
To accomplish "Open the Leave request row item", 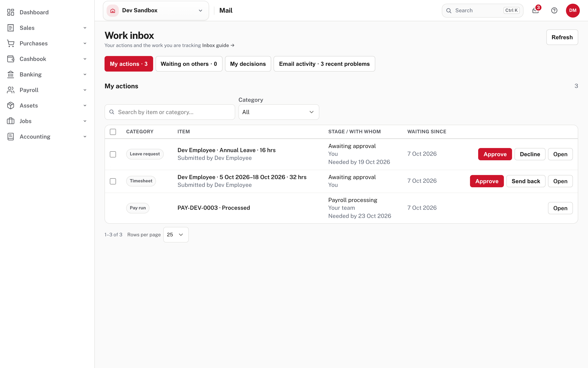I will 560,154.
